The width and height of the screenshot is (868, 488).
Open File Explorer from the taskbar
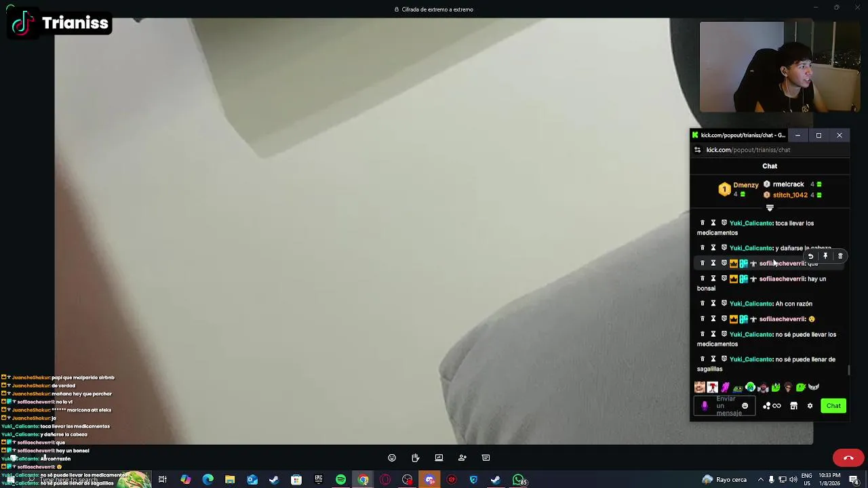[230, 480]
